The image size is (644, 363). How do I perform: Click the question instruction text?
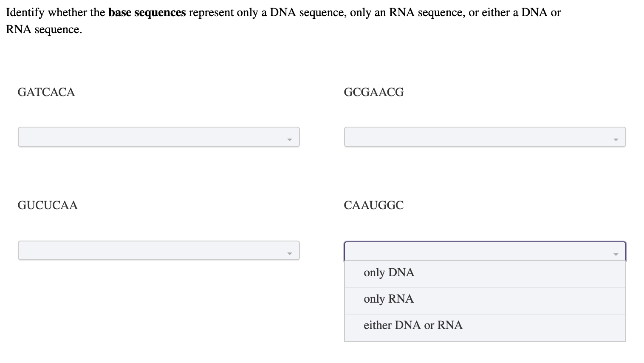280,20
